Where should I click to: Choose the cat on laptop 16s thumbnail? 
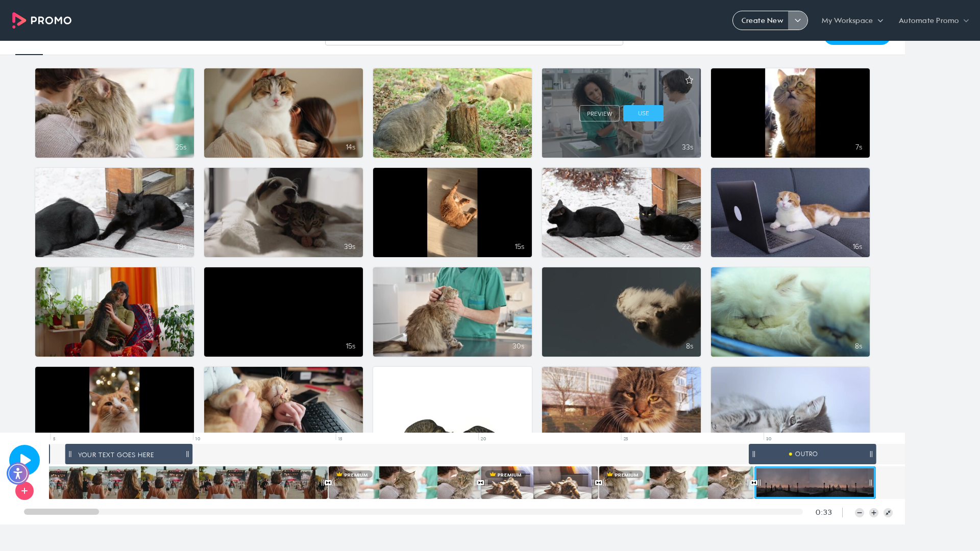(x=790, y=212)
